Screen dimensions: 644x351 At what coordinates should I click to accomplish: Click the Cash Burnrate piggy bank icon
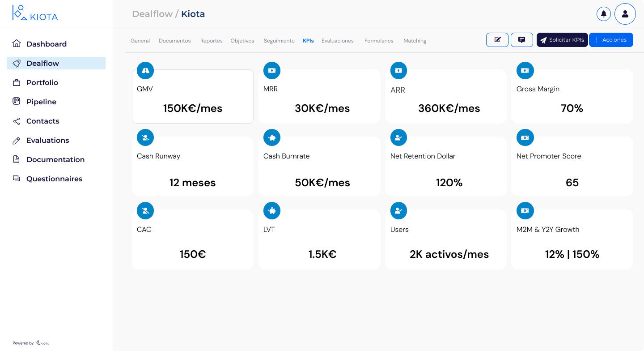click(272, 138)
